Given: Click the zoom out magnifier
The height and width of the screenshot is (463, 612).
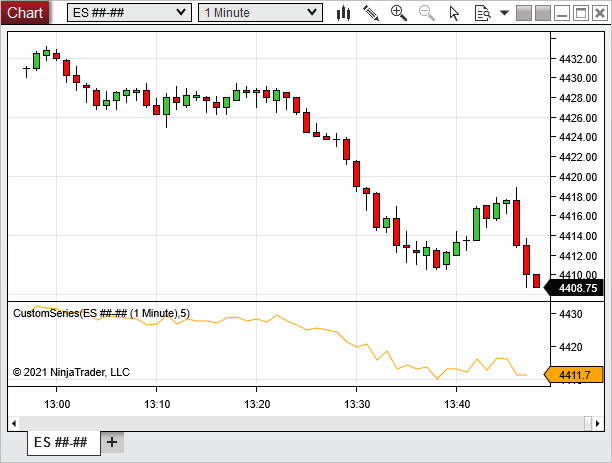Looking at the screenshot, I should tap(427, 13).
